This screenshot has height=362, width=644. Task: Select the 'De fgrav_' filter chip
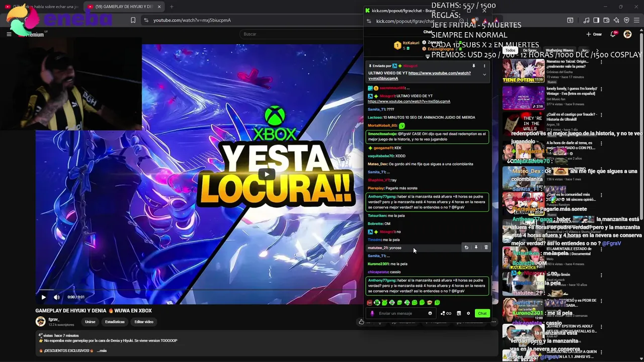coord(529,50)
